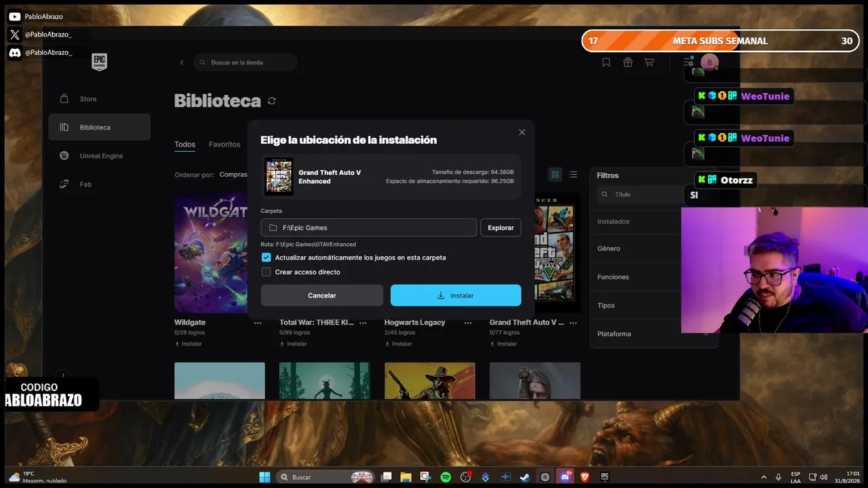Open the gift icon in the top bar

click(628, 62)
